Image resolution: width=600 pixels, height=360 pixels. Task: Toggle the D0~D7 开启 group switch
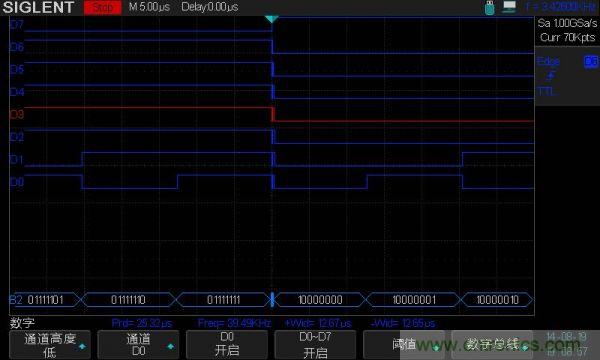(315, 344)
